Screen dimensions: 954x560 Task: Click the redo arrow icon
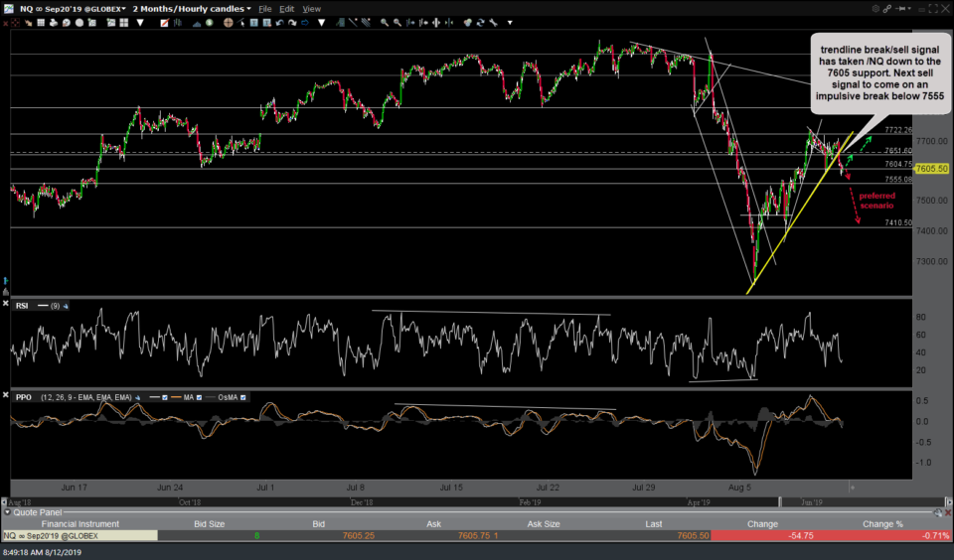[x=292, y=23]
